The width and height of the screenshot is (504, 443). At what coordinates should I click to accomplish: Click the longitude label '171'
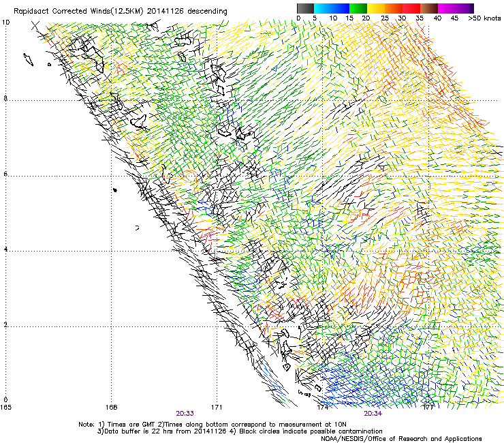[x=217, y=408]
